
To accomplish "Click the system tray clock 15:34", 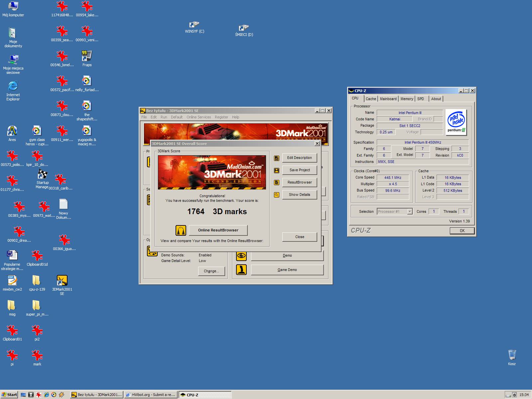I will (x=524, y=395).
